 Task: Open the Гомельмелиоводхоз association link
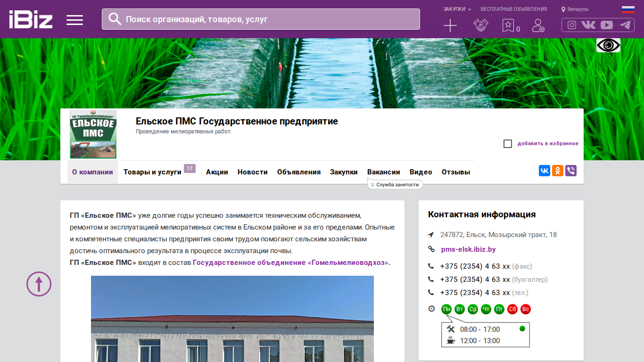click(291, 263)
